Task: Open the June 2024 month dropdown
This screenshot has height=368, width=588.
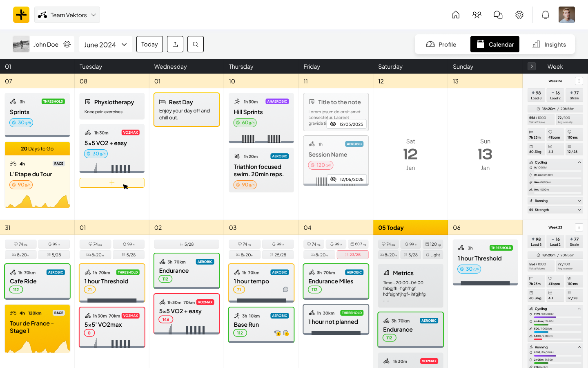Action: point(105,44)
